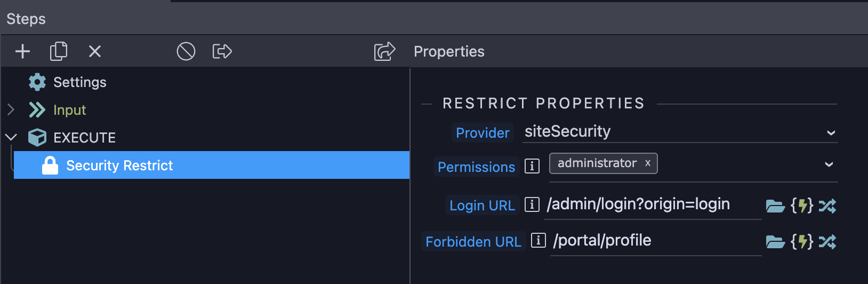Open the data binding picker for Forbidden URL
Image resolution: width=868 pixels, height=284 pixels.
tap(802, 242)
